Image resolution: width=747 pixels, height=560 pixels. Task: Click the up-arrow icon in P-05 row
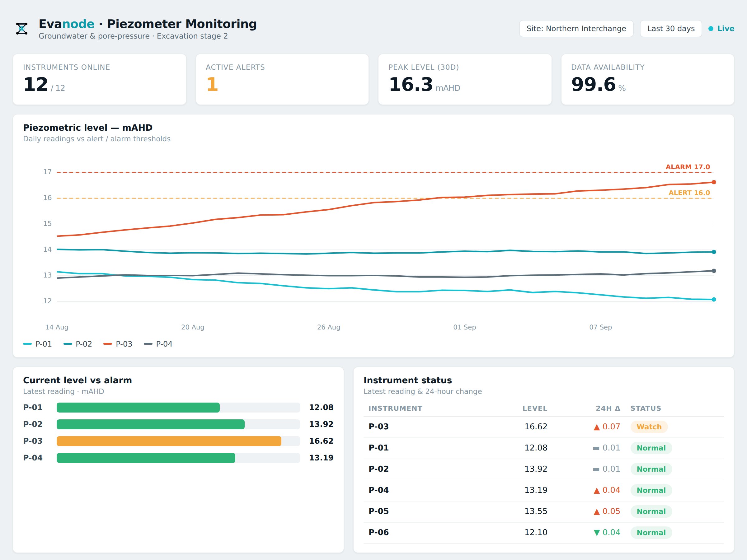tap(597, 512)
